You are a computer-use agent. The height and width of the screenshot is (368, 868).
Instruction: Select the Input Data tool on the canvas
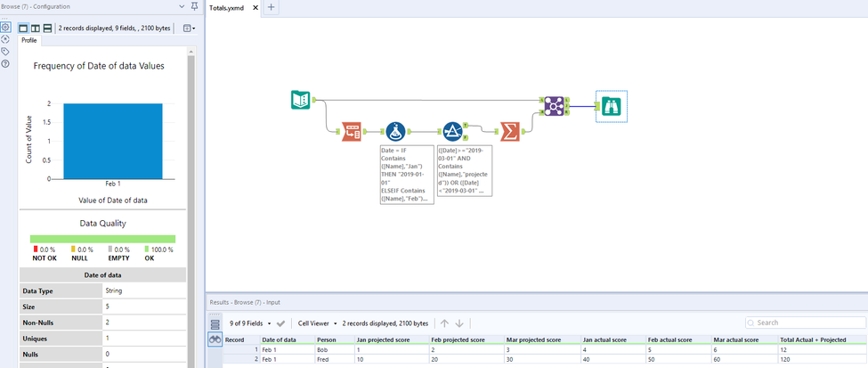300,99
